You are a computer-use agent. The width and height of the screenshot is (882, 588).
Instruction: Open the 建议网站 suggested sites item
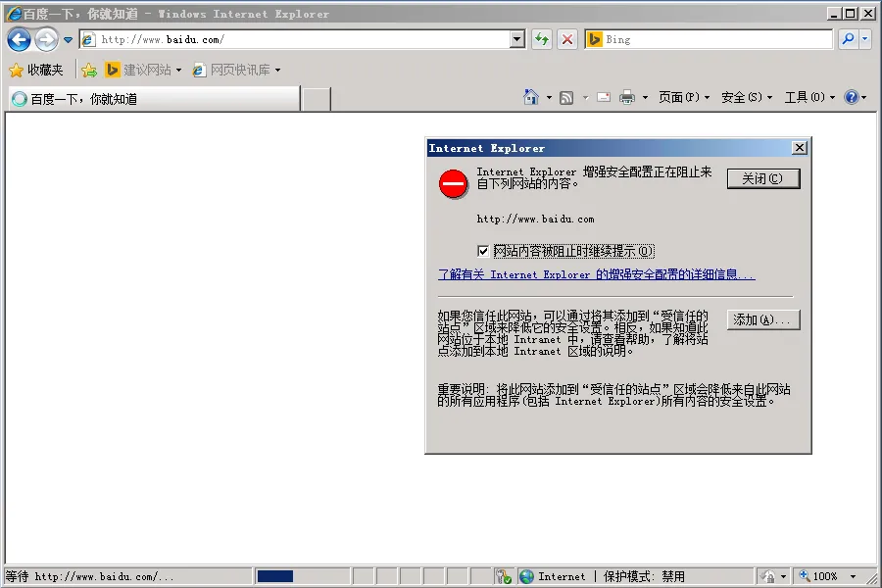pos(143,70)
